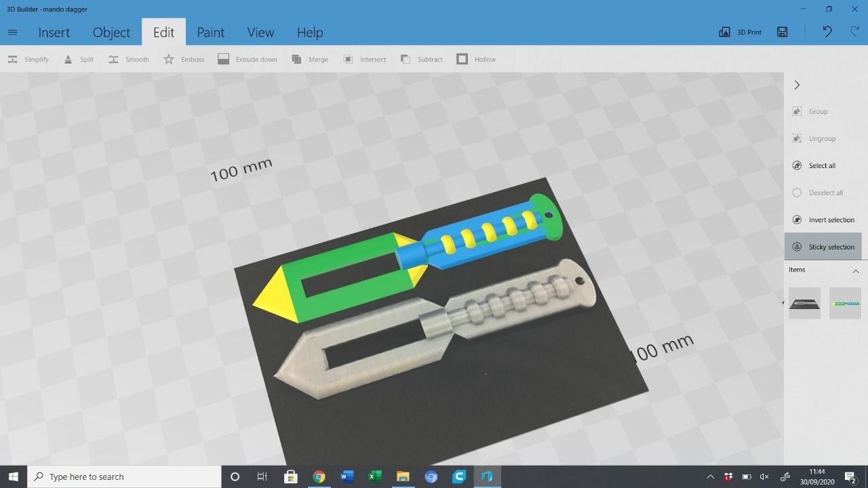Open the hamburger menu
Viewport: 868px width, 488px height.
12,32
